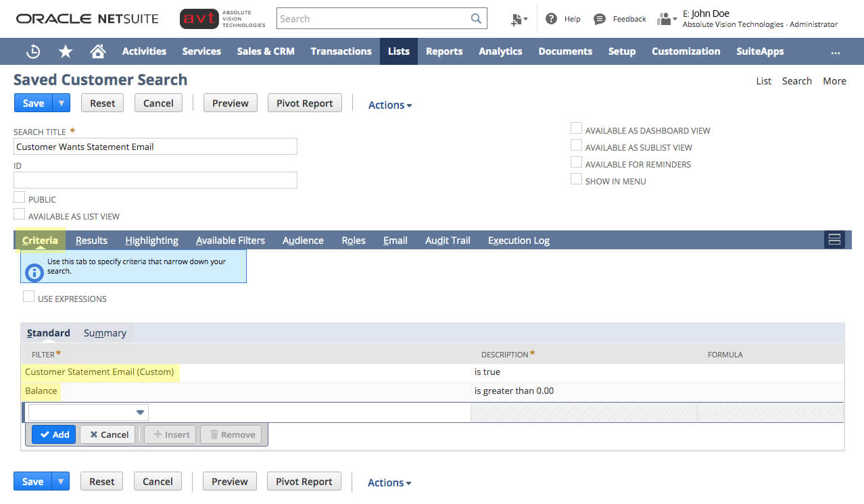Viewport: 864px width, 504px height.
Task: Click the Shortcuts star icon
Action: (64, 51)
